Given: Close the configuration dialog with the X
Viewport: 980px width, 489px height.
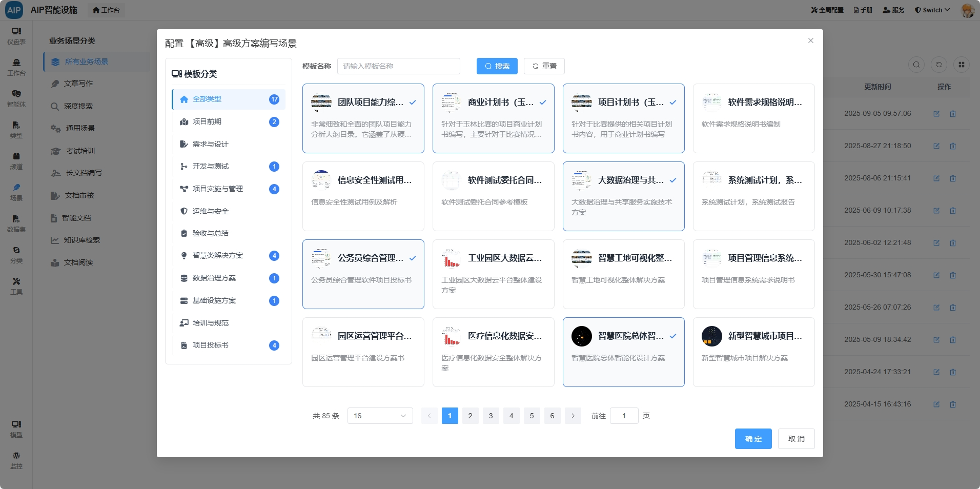Looking at the screenshot, I should pyautogui.click(x=810, y=41).
